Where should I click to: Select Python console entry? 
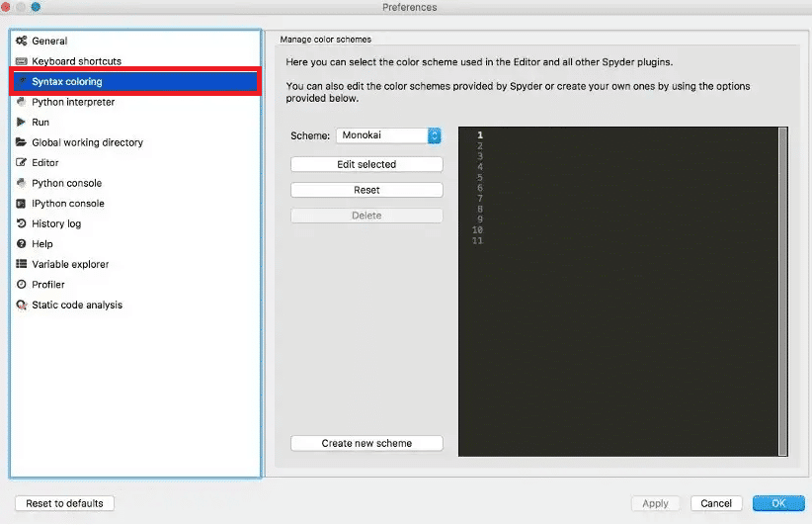pyautogui.click(x=135, y=183)
